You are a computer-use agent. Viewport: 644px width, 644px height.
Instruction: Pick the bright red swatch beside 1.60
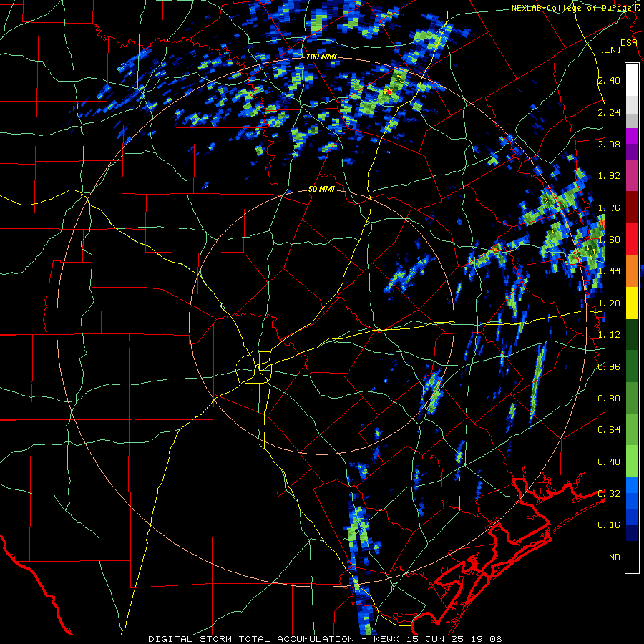[x=632, y=239]
